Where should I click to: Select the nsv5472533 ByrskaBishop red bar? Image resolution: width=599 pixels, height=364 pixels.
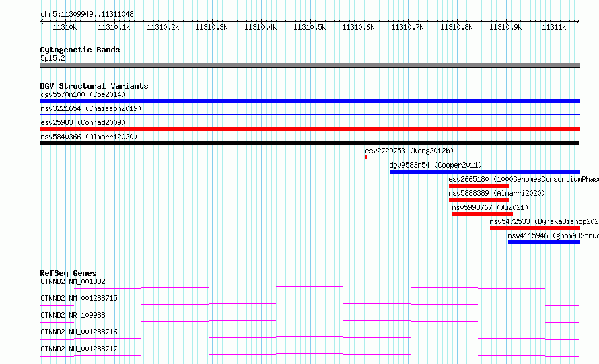point(535,228)
